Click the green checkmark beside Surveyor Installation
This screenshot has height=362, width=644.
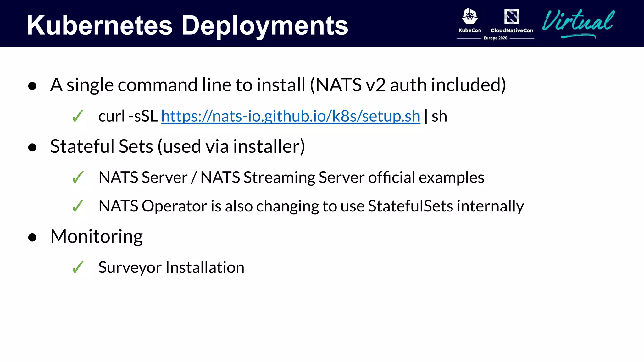78,267
